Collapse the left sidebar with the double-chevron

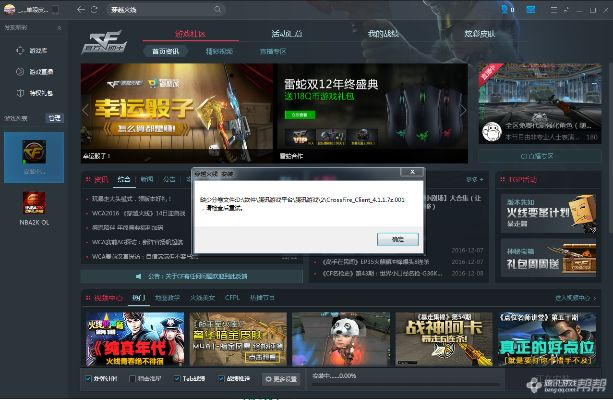coord(59,28)
